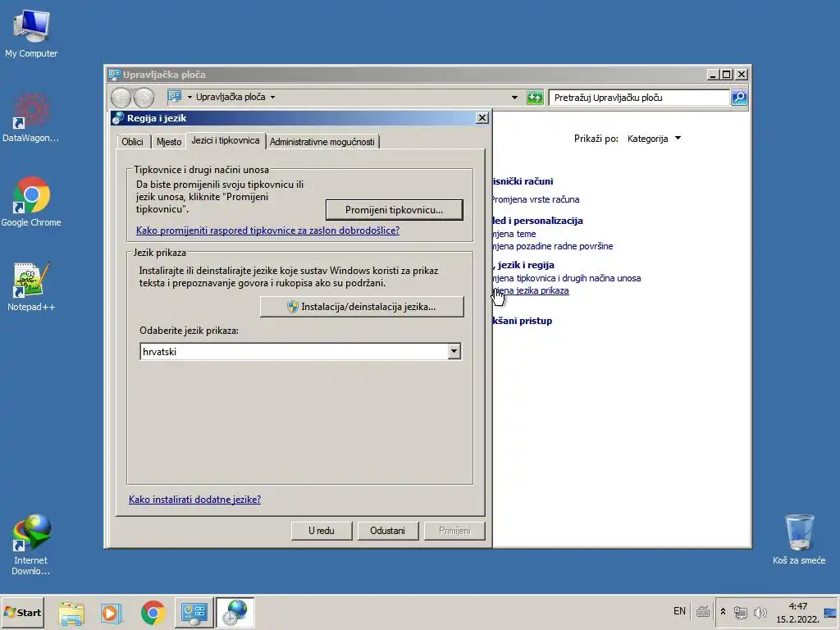Viewport: 840px width, 630px height.
Task: Open keyboard layout welcome screen help link
Action: [268, 231]
